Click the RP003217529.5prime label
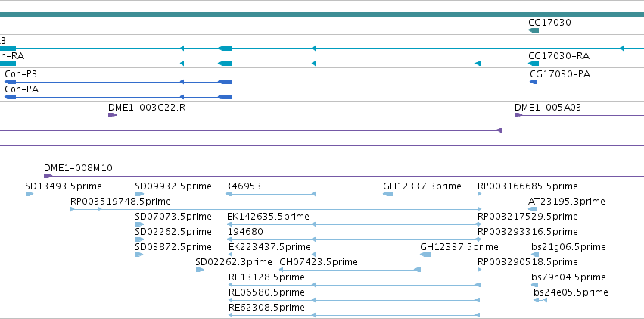Screen dimensions: 644x319 tap(527, 217)
